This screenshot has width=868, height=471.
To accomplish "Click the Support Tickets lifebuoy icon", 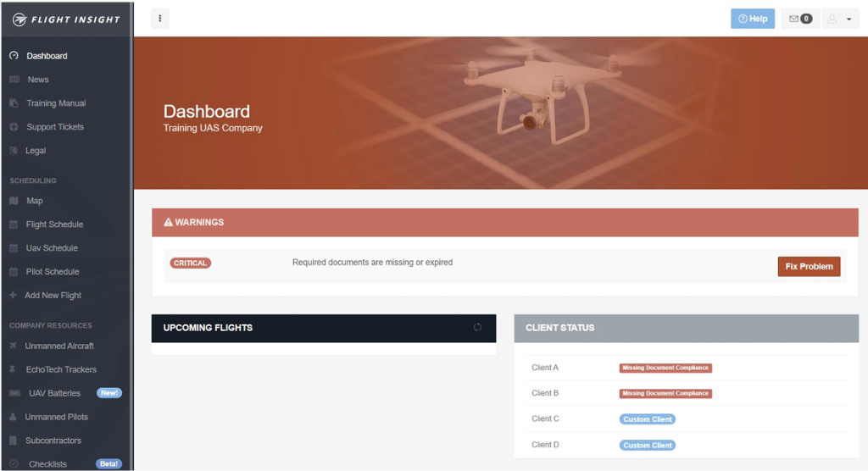I will coord(14,127).
